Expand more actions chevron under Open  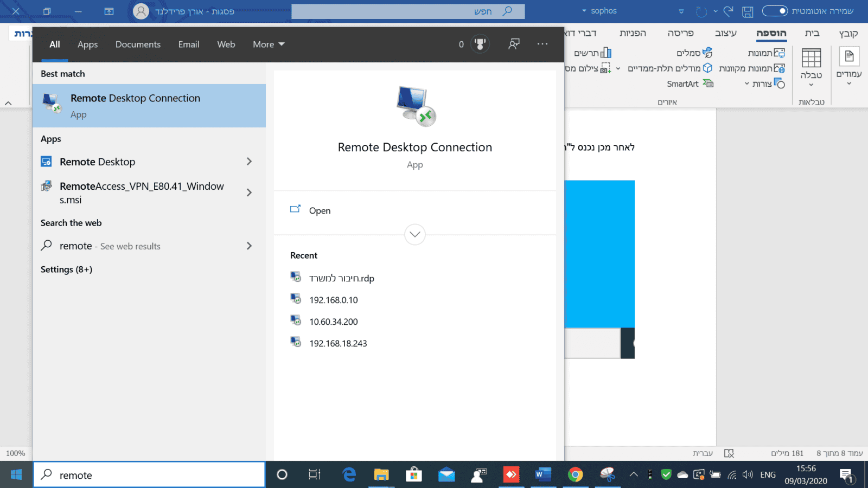click(415, 234)
